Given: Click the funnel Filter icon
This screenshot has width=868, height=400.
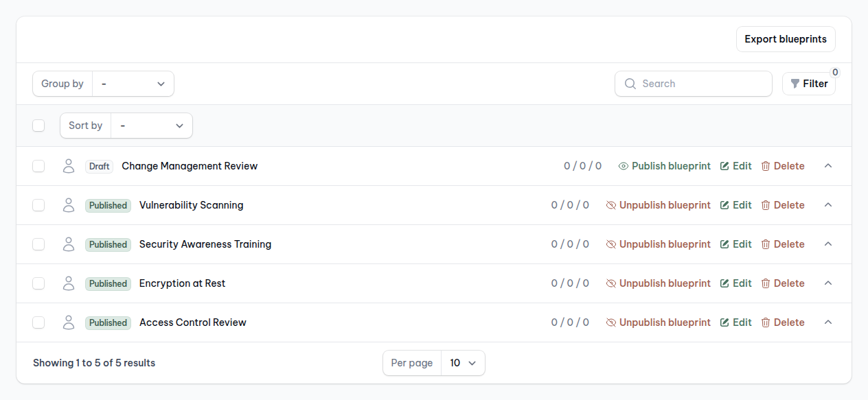Looking at the screenshot, I should tap(795, 84).
